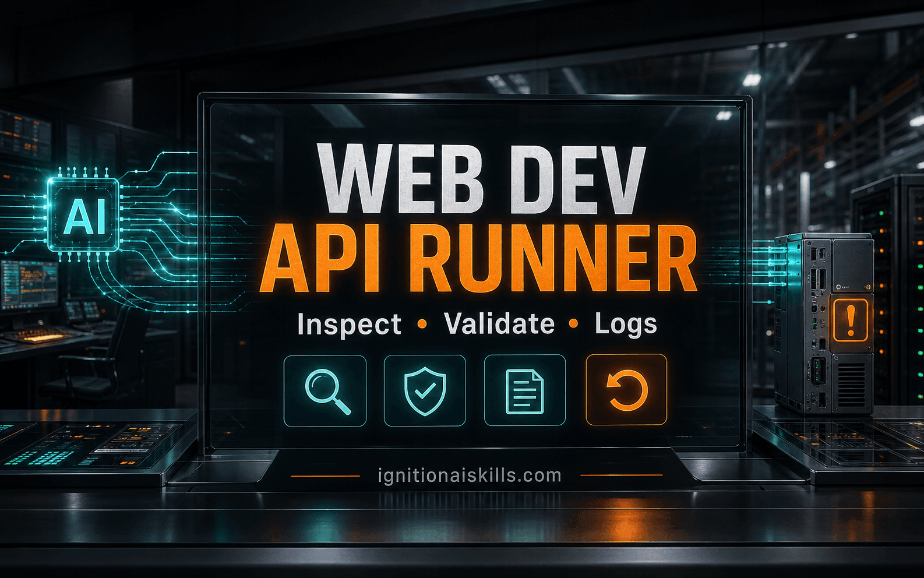Open the document logs icon
Viewport: 924px width, 578px height.
[525, 391]
